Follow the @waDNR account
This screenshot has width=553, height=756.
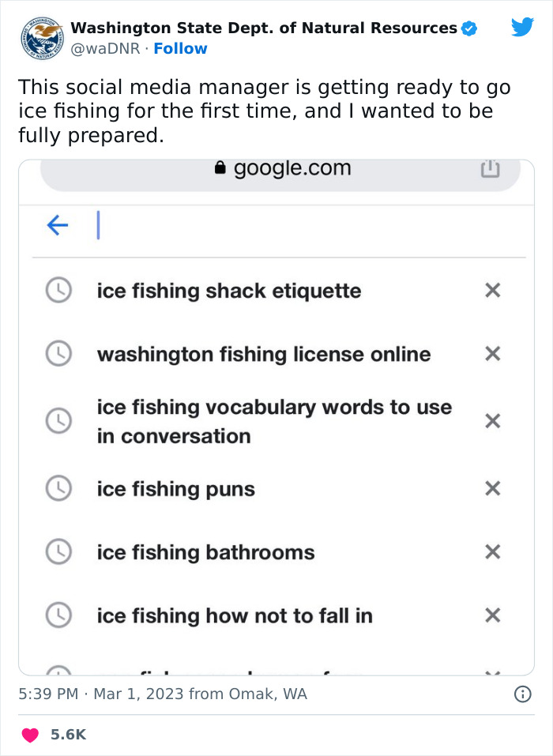[x=180, y=49]
